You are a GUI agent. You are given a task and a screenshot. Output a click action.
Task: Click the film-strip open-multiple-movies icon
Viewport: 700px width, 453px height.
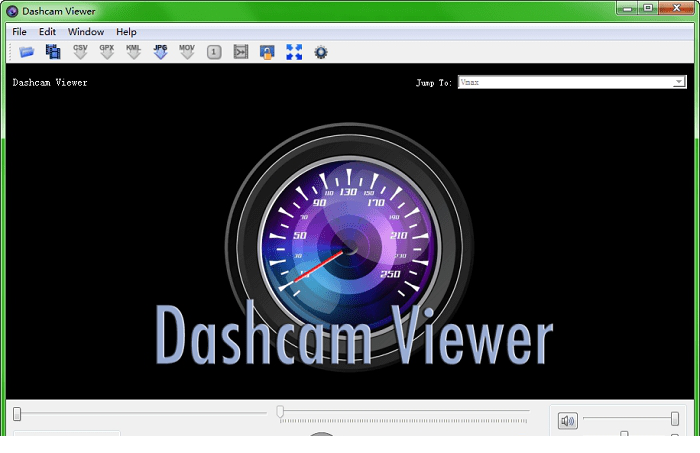pos(53,52)
